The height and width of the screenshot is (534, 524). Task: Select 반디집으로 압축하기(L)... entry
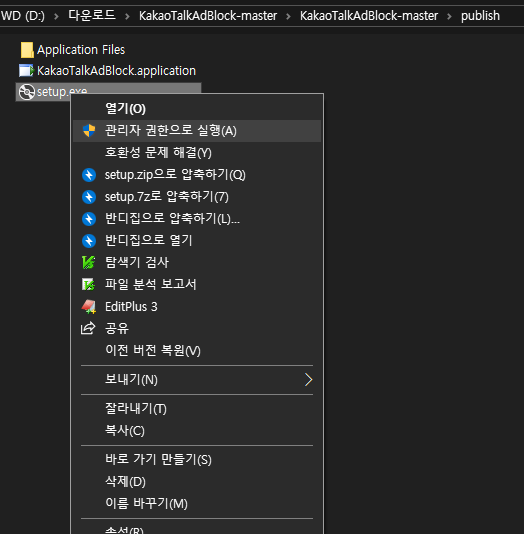tap(197, 219)
